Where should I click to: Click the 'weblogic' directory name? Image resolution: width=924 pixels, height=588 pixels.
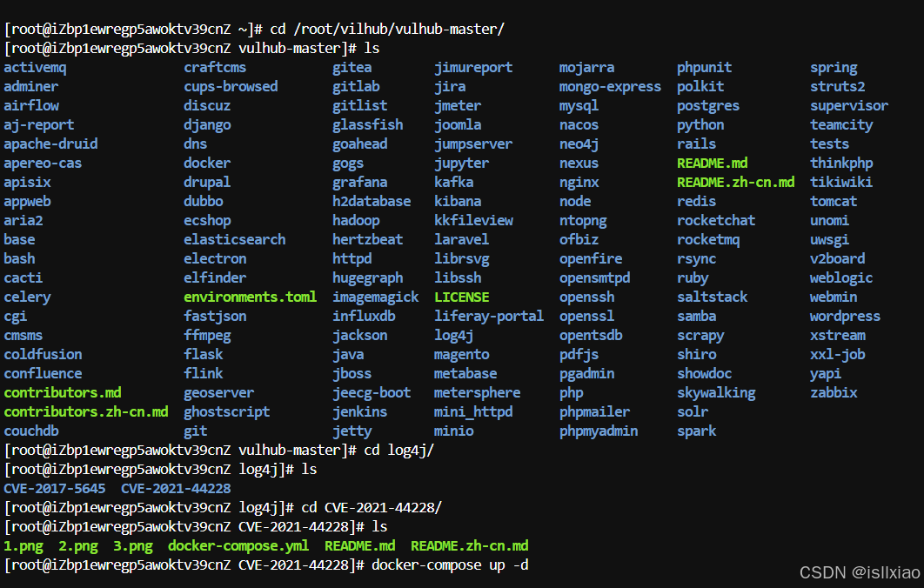pyautogui.click(x=841, y=278)
